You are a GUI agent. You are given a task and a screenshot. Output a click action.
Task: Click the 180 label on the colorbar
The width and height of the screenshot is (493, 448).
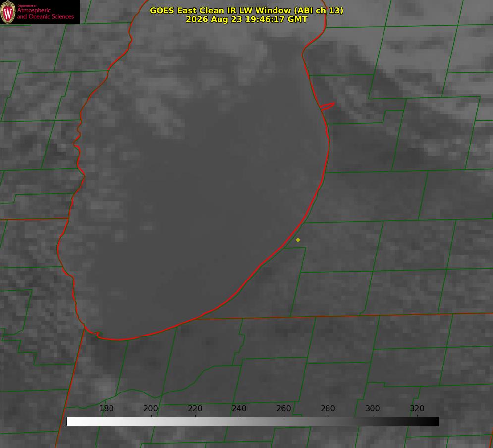[x=106, y=408]
